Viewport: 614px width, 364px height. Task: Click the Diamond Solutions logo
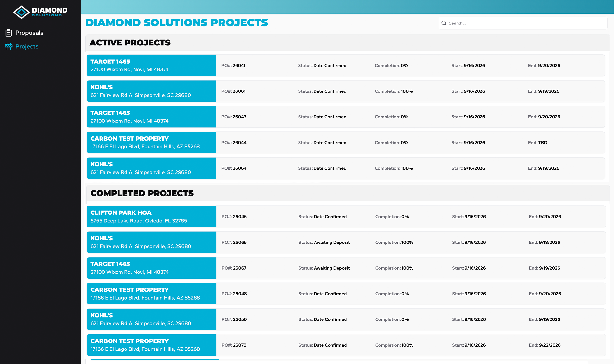pyautogui.click(x=40, y=12)
